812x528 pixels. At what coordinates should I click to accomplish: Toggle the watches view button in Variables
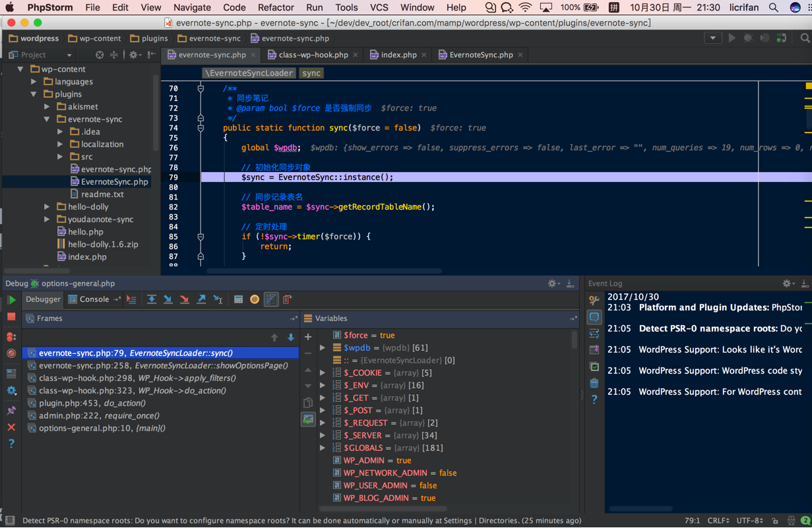(308, 419)
